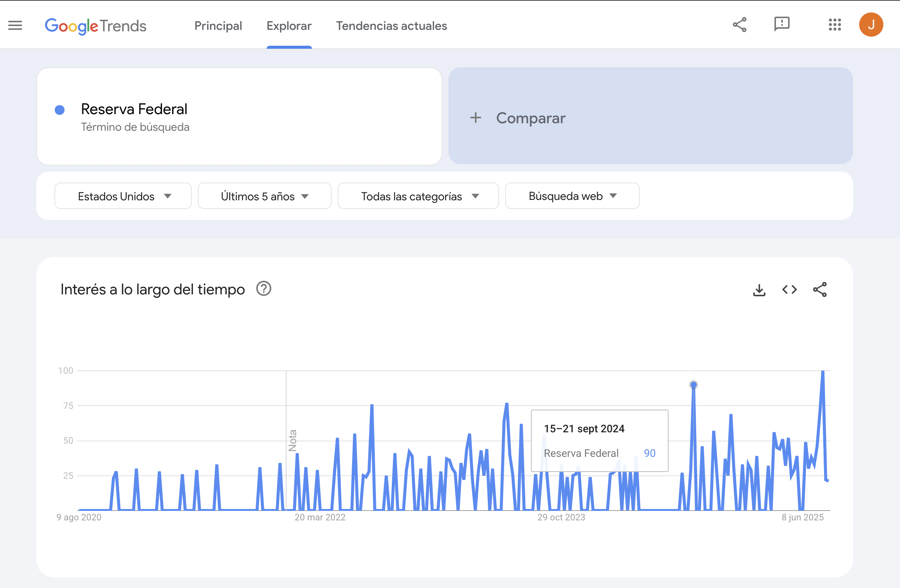
Task: Select the Explorar tab
Action: coord(289,26)
